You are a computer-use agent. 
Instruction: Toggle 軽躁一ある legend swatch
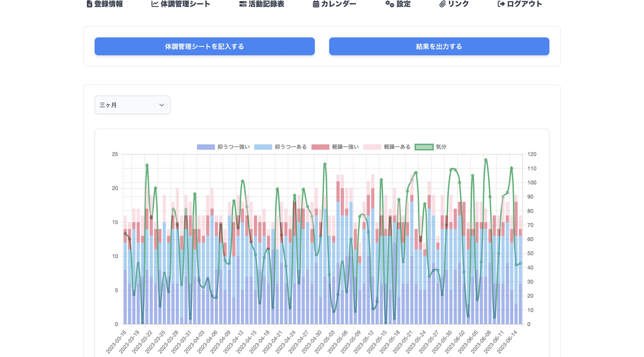[372, 147]
